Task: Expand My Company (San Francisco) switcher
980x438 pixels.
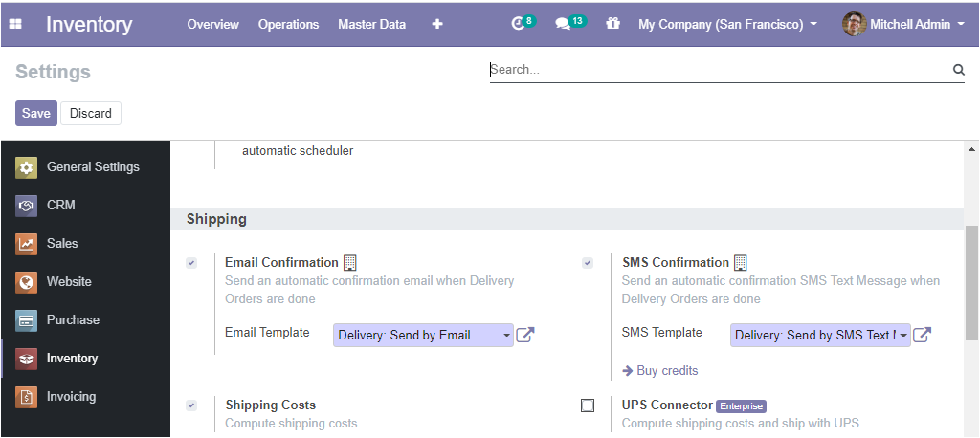Action: pyautogui.click(x=727, y=24)
